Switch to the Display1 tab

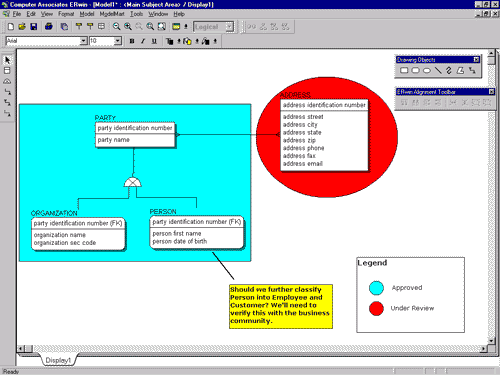tap(58, 360)
